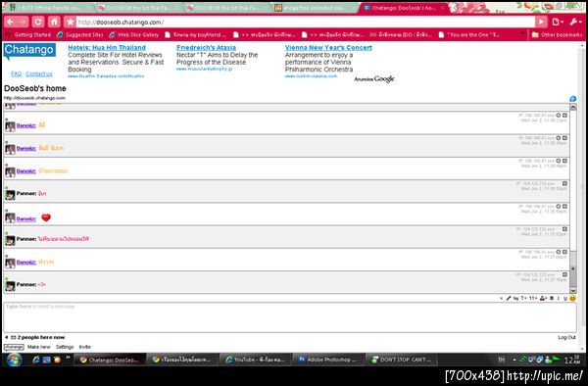The height and width of the screenshot is (386, 588).
Task: Toggle italic formatting
Action: (559, 298)
